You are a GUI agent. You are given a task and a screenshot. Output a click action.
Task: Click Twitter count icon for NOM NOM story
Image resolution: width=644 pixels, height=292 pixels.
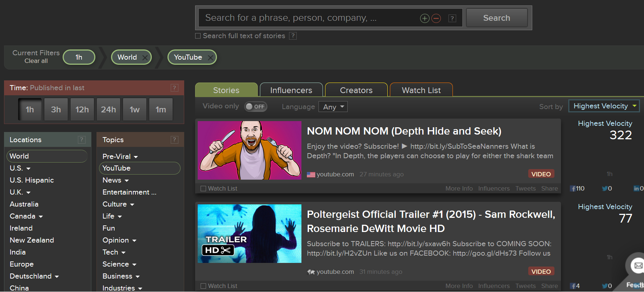point(605,188)
